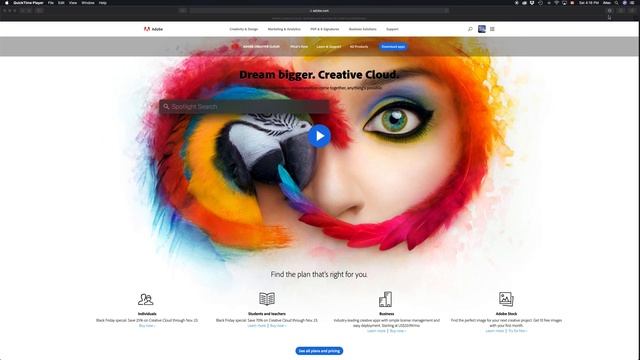Open the app switcher grid icon
The image size is (640, 360).
click(x=492, y=29)
